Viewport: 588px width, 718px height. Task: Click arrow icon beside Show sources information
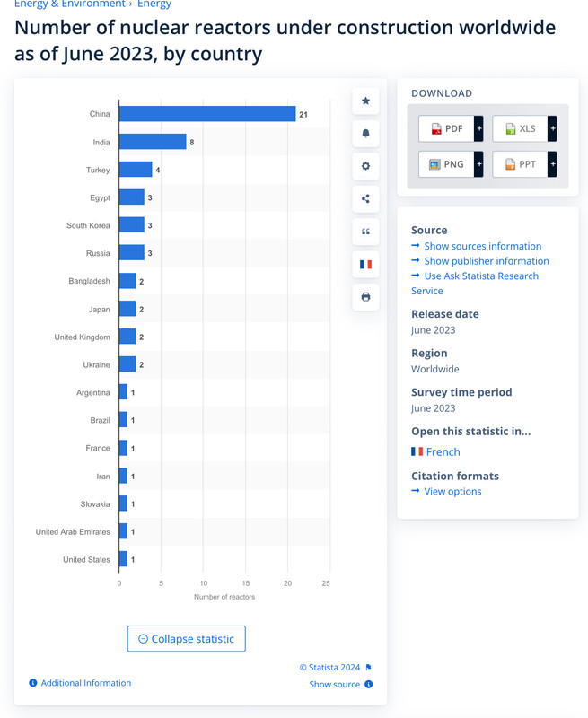[416, 245]
